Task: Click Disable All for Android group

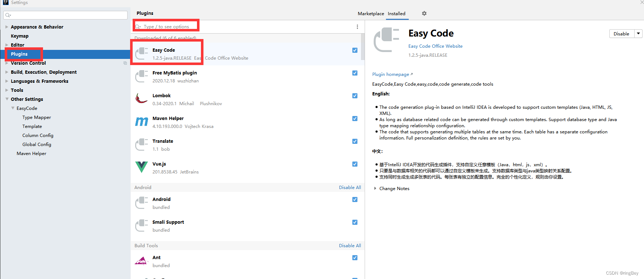Action: pos(350,187)
